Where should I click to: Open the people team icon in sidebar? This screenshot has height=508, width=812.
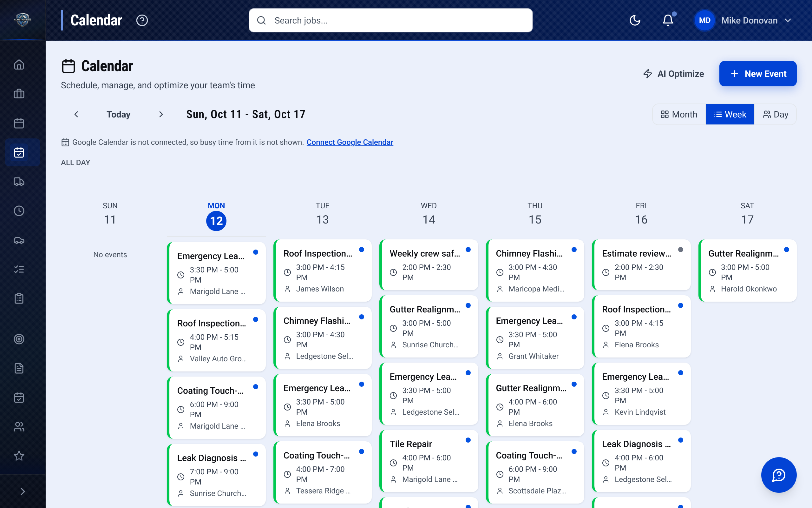tap(19, 427)
